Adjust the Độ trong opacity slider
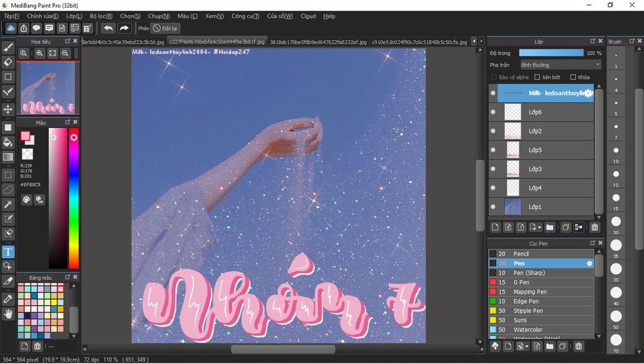Viewport: 644px width, 364px height. coord(551,53)
